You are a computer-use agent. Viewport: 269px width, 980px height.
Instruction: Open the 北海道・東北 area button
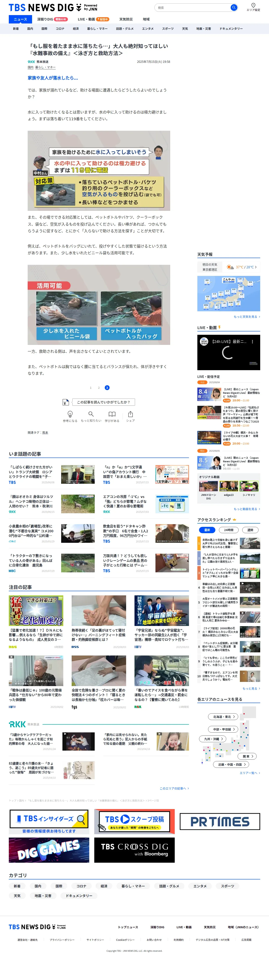click(x=223, y=717)
